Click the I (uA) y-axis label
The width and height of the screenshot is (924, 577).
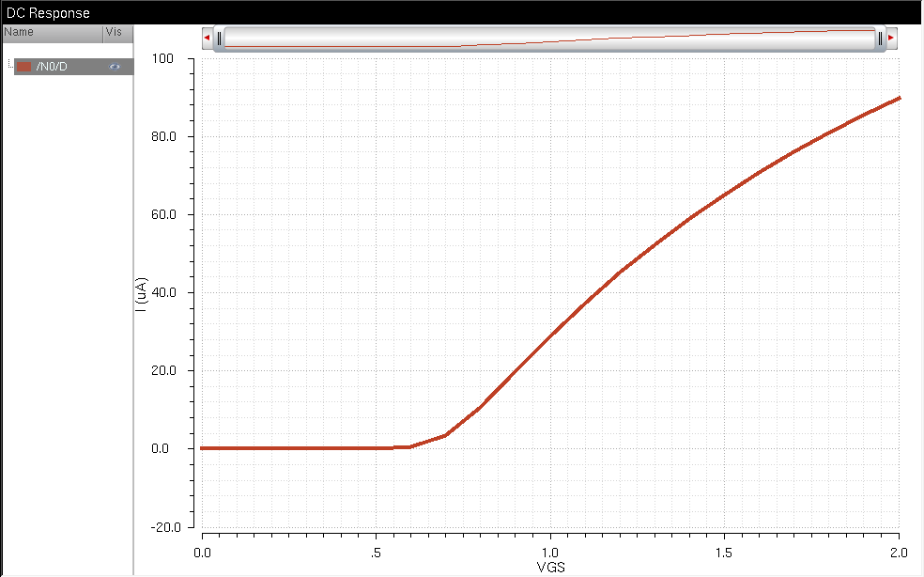tap(141, 294)
